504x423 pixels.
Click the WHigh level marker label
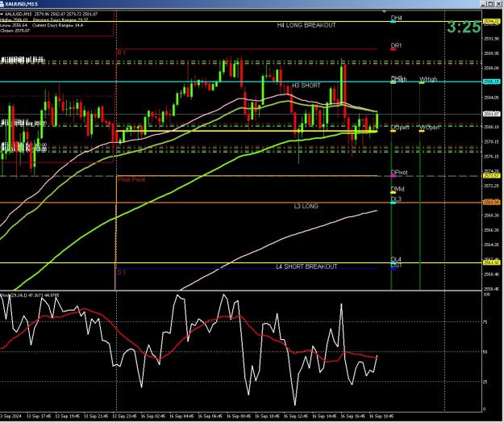[428, 79]
